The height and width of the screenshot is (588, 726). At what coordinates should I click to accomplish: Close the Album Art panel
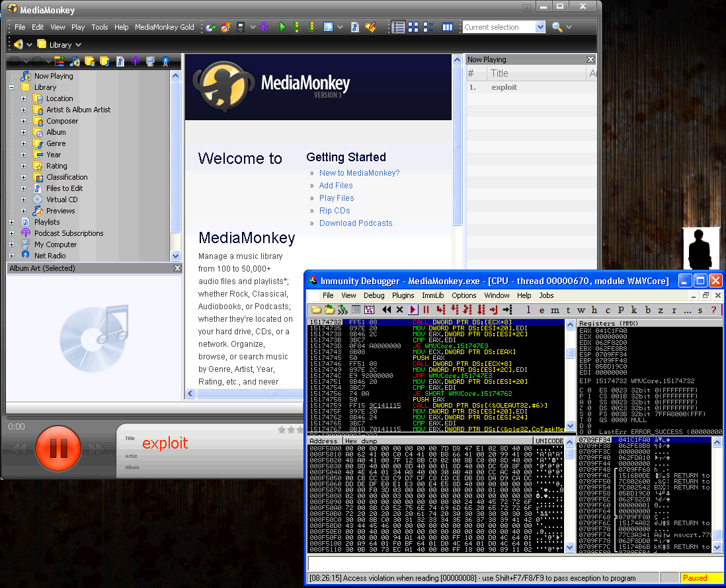point(177,268)
